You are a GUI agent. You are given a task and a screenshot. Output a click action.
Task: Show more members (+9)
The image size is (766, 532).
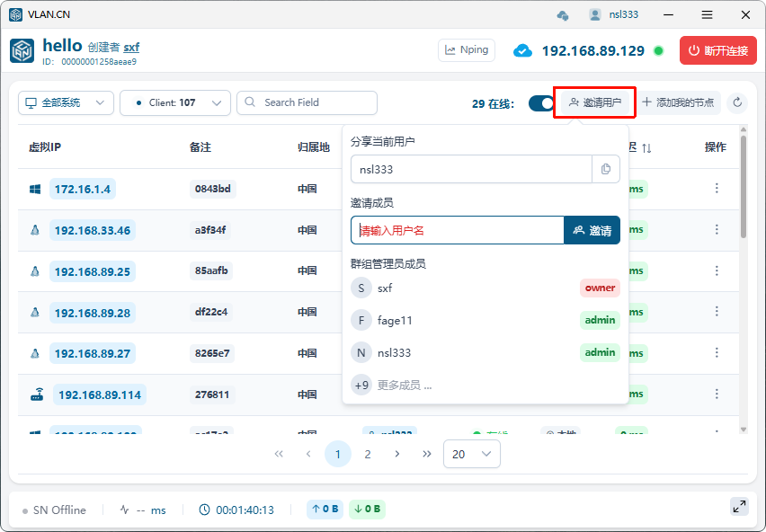[392, 386]
